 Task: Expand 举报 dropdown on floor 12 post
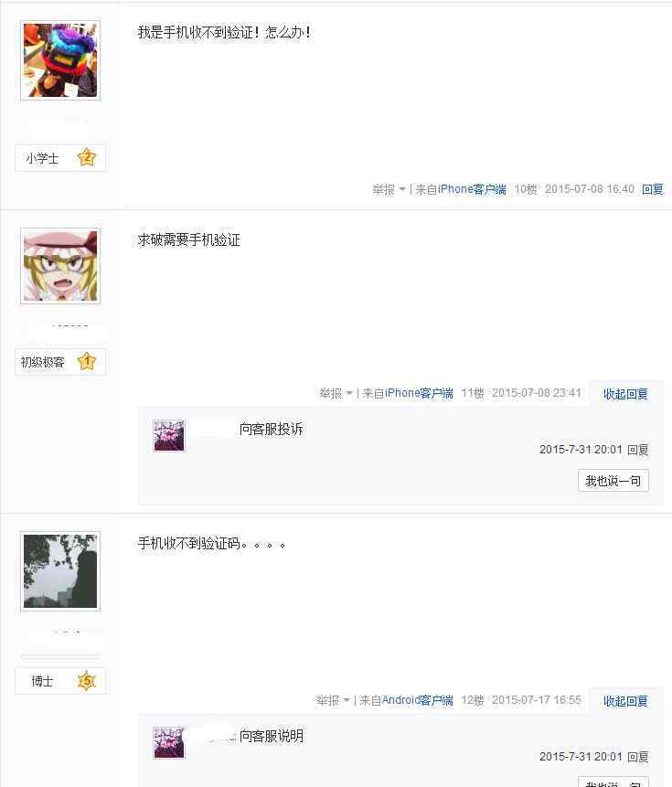click(x=333, y=700)
